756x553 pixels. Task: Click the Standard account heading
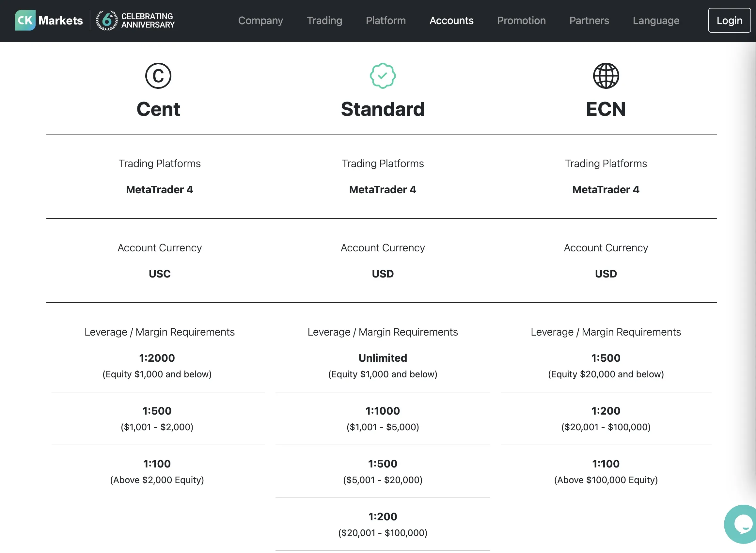pyautogui.click(x=383, y=109)
